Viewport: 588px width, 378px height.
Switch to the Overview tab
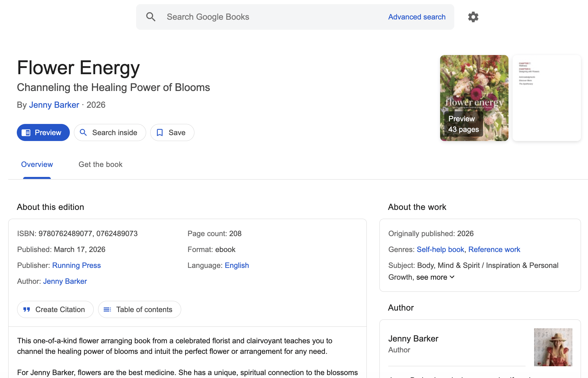point(37,164)
